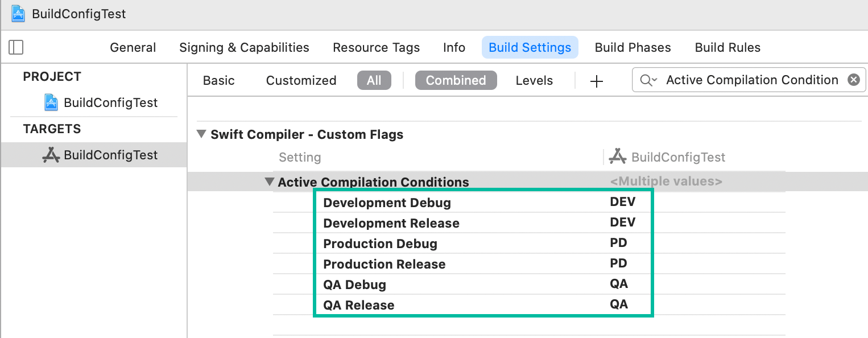Click the plus icon to add build setting
Screen dimensions: 868x338
click(x=596, y=81)
